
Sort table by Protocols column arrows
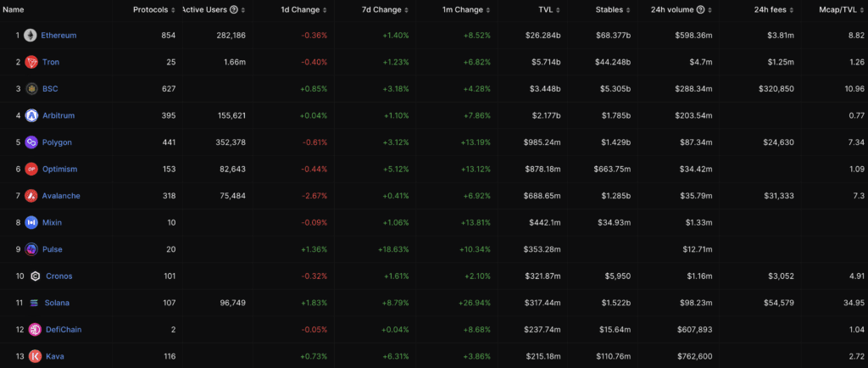click(173, 10)
